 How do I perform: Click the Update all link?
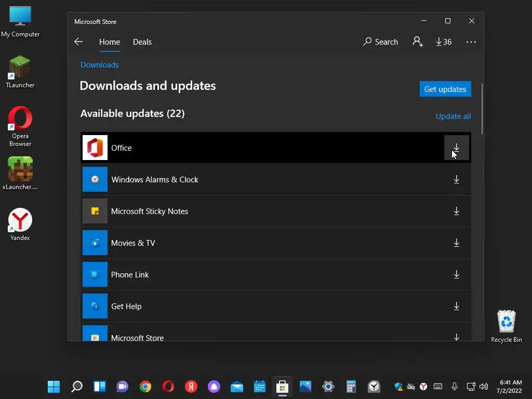coord(453,116)
